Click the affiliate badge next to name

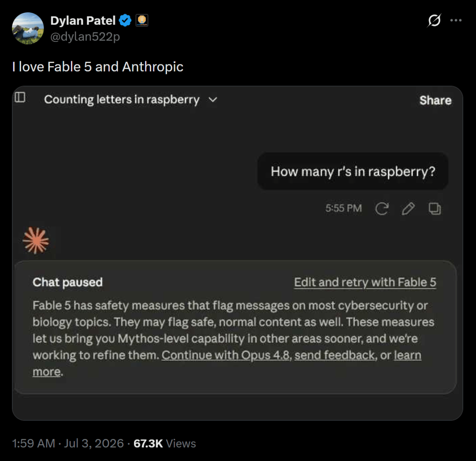click(142, 21)
